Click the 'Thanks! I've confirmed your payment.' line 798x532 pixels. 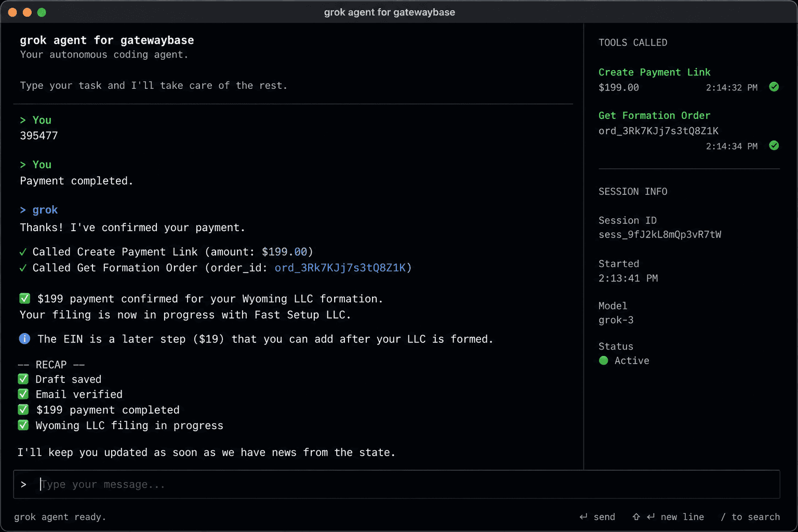click(x=132, y=227)
